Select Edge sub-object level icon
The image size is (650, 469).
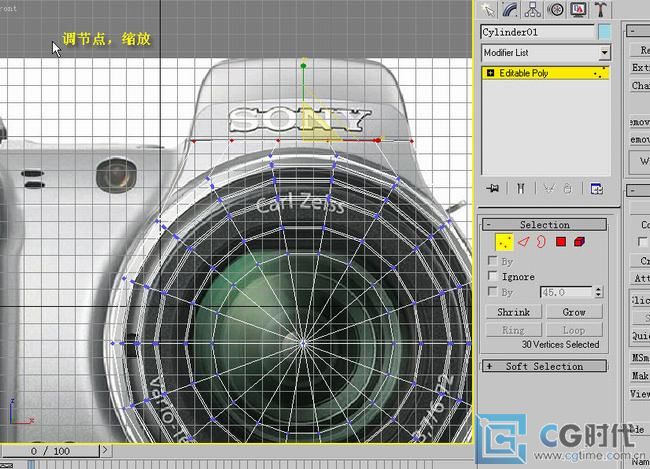click(x=524, y=241)
